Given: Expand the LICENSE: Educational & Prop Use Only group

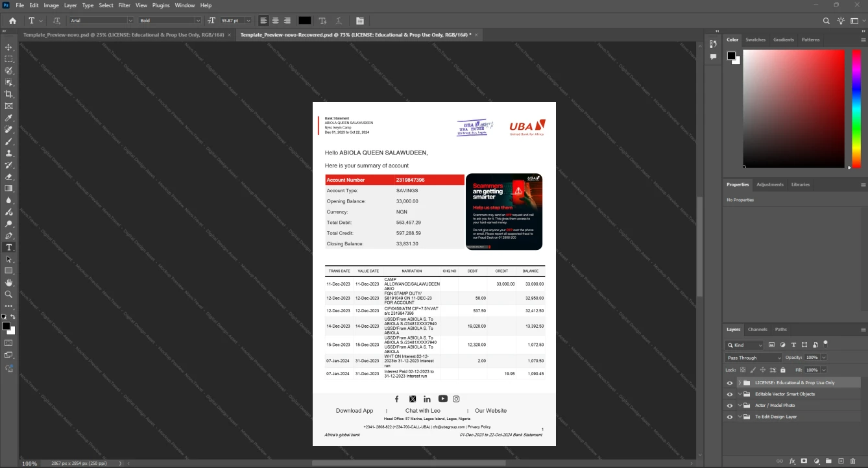Looking at the screenshot, I should (x=740, y=383).
